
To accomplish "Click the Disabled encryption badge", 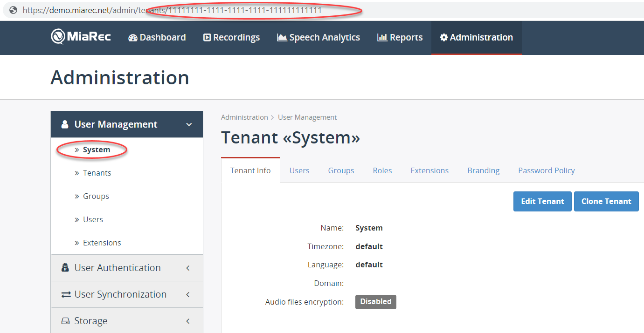I will pos(376,302).
